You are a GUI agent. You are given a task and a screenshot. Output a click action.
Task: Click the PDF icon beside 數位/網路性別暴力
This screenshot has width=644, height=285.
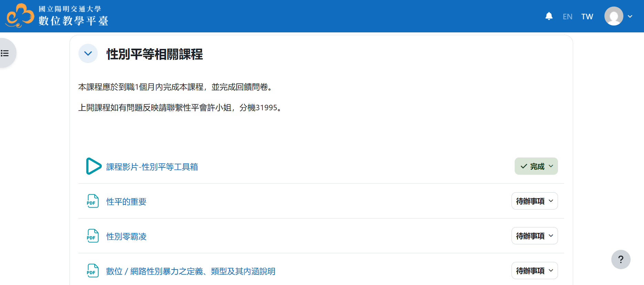tap(93, 271)
